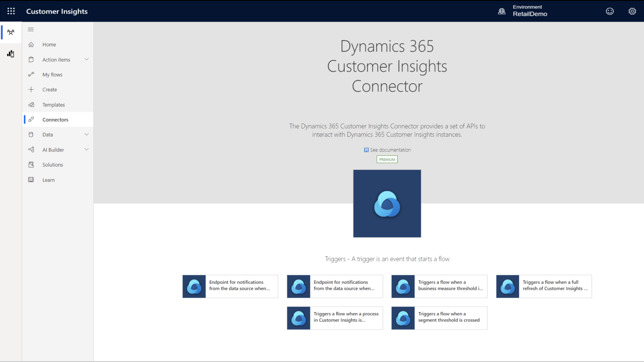The image size is (644, 362).
Task: Click the Environment picker icon
Action: [x=502, y=11]
